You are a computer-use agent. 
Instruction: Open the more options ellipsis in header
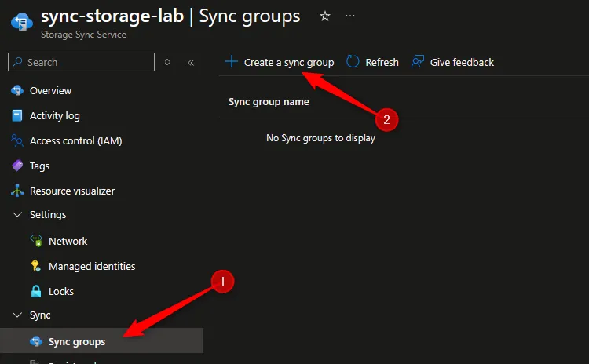point(350,16)
